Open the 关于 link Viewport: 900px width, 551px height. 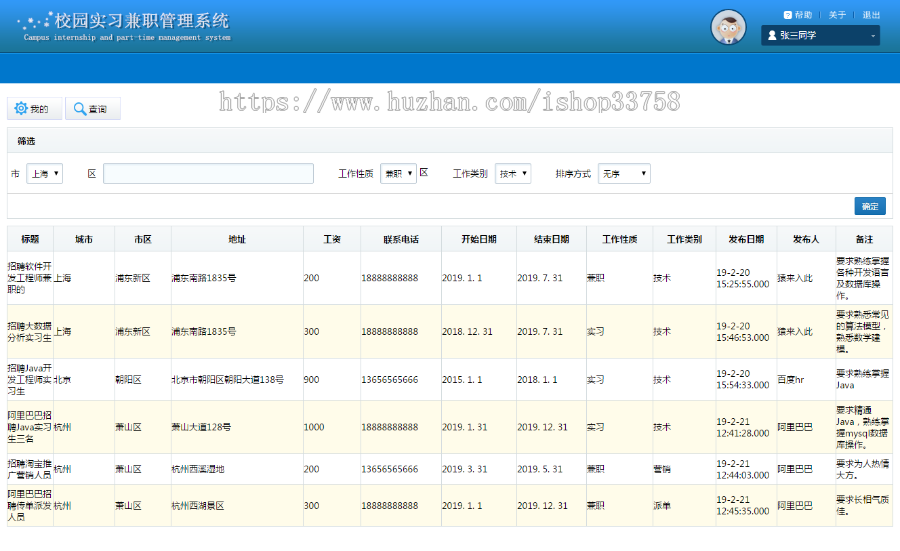(x=837, y=15)
